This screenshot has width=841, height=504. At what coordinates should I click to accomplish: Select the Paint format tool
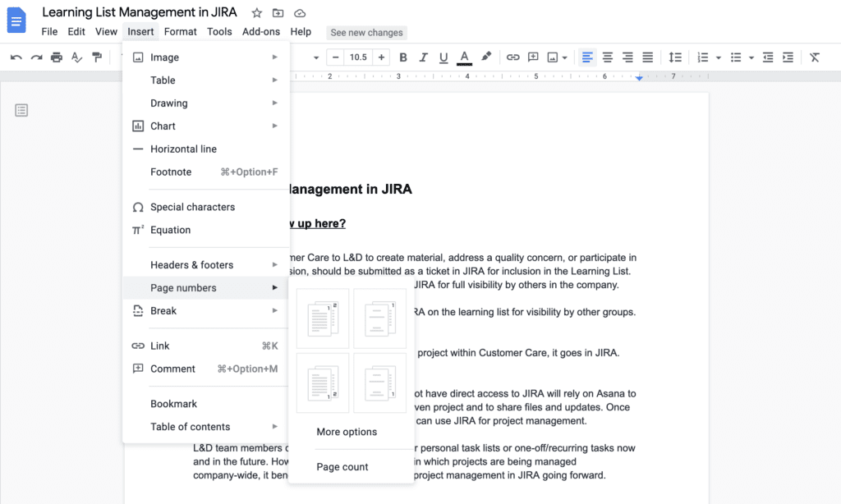(x=95, y=57)
